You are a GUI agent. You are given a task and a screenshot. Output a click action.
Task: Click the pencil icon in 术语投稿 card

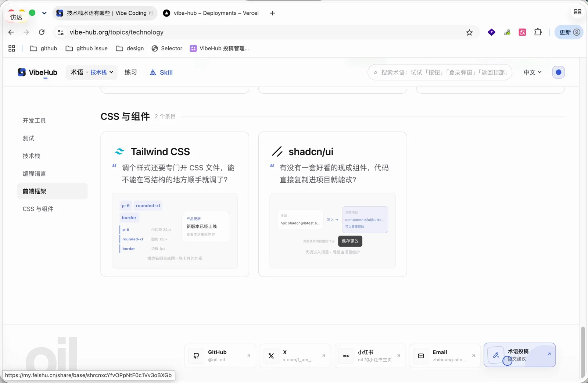[x=496, y=355]
